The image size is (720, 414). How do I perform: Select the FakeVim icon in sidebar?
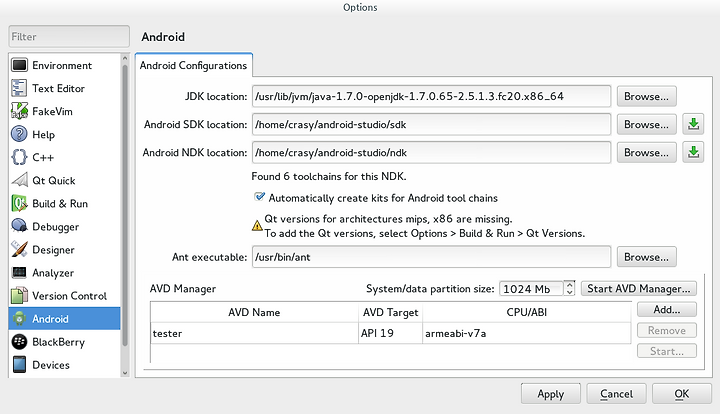point(19,111)
